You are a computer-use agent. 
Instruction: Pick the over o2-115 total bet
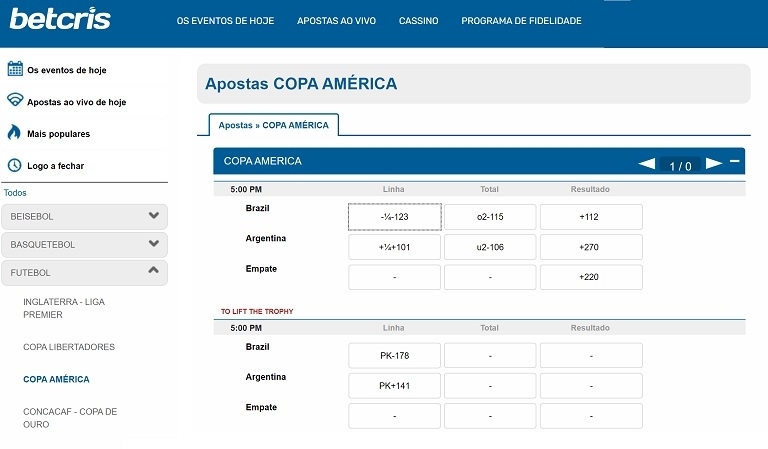click(490, 217)
